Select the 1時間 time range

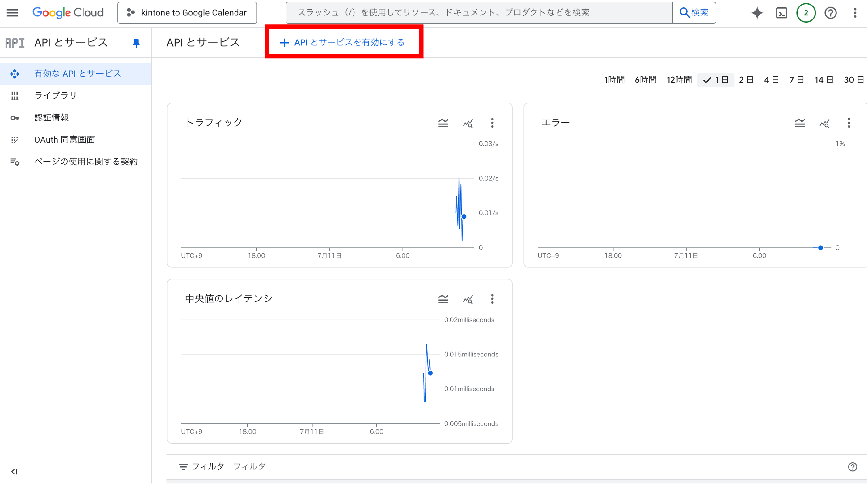pos(614,80)
